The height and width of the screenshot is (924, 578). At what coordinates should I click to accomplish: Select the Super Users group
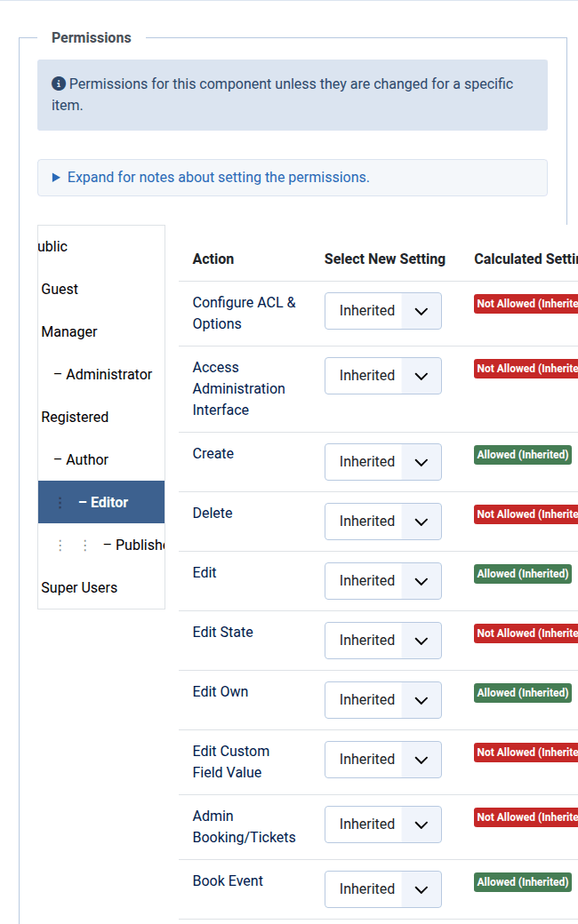(x=79, y=588)
